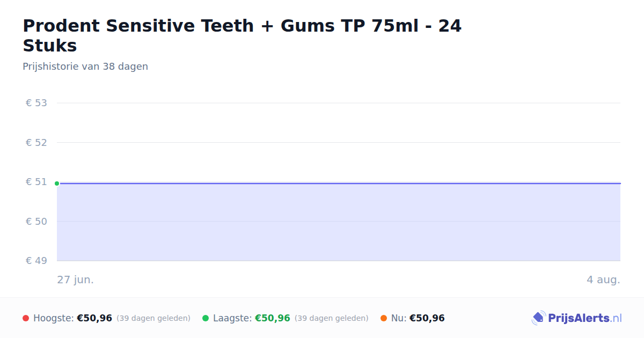The image size is (644, 338).
Task: Click the PrijsAlerts price tag logo icon
Action: click(x=538, y=318)
